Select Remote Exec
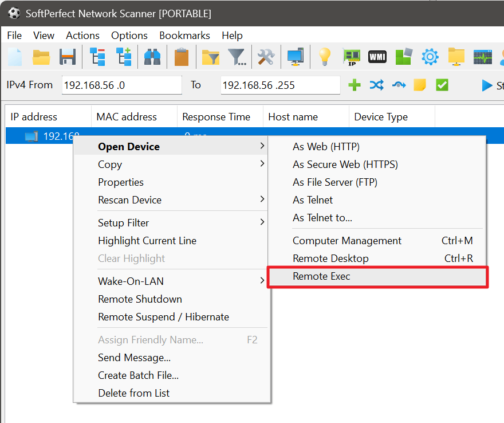This screenshot has height=423, width=504. [x=377, y=276]
